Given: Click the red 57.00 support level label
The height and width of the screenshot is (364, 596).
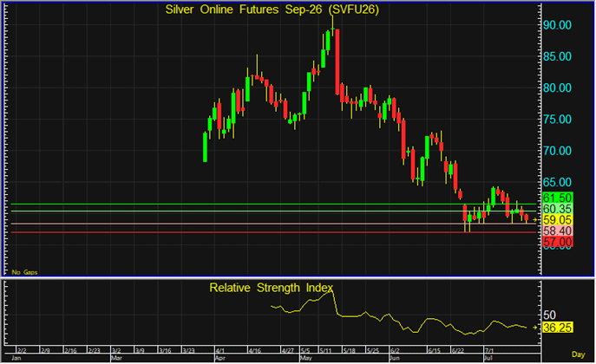Looking at the screenshot, I should pos(557,242).
